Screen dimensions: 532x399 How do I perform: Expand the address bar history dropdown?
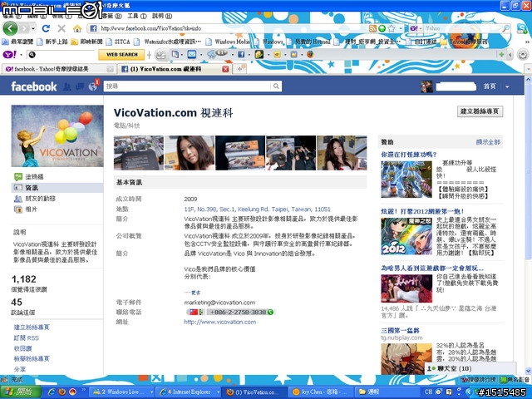[401, 28]
